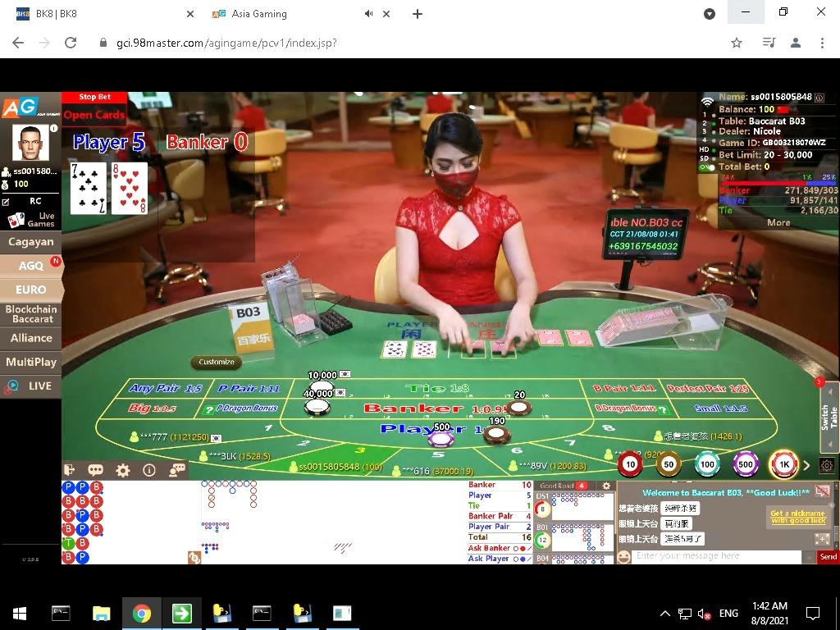Screen dimensions: 840x630
Task: Open the LIVE section
Action: coord(30,386)
